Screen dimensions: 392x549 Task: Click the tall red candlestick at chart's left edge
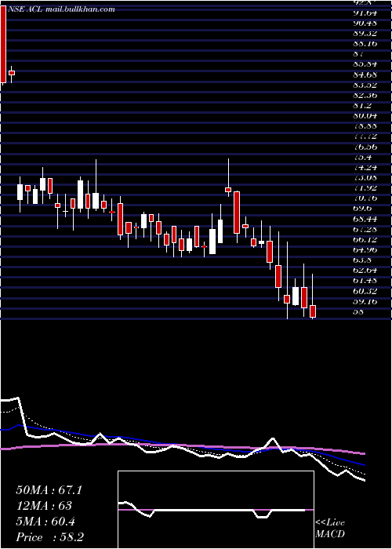(x=3, y=44)
